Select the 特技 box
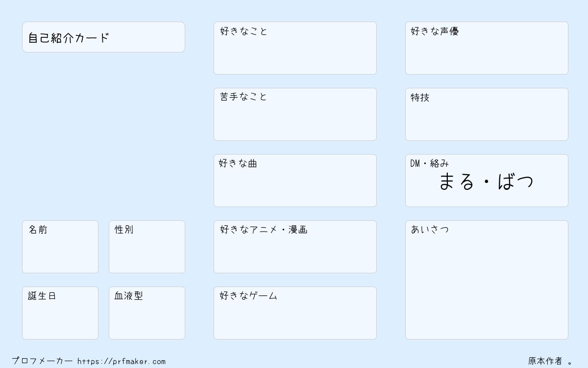 [x=487, y=114]
